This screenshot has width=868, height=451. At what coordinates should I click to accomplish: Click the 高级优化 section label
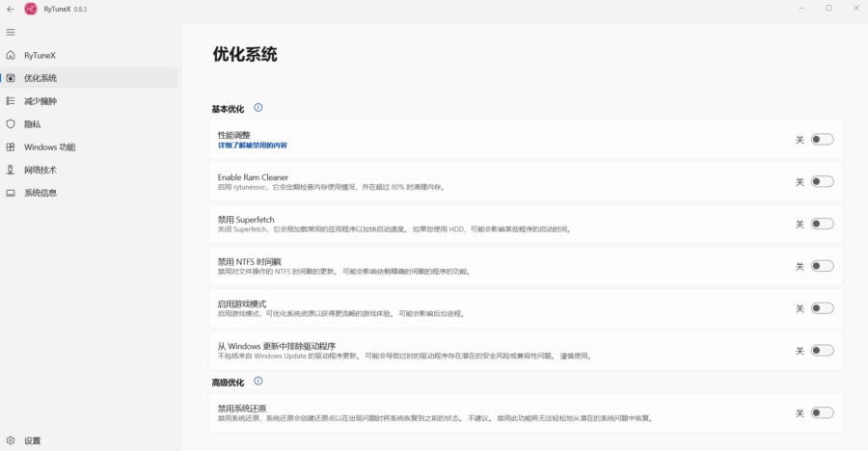(x=228, y=383)
